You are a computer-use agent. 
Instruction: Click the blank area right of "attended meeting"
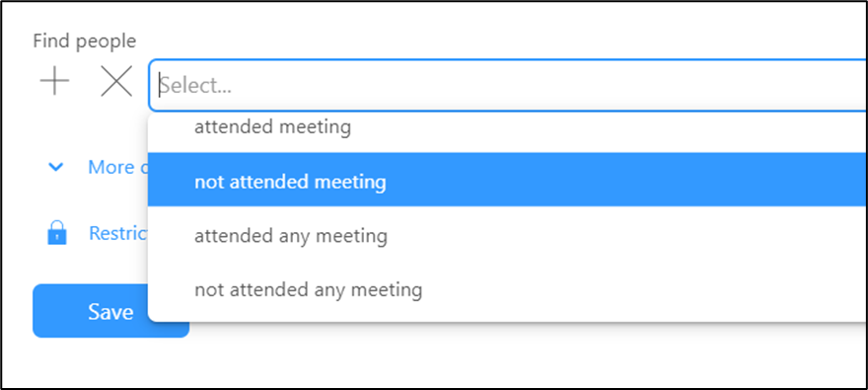coord(609,128)
